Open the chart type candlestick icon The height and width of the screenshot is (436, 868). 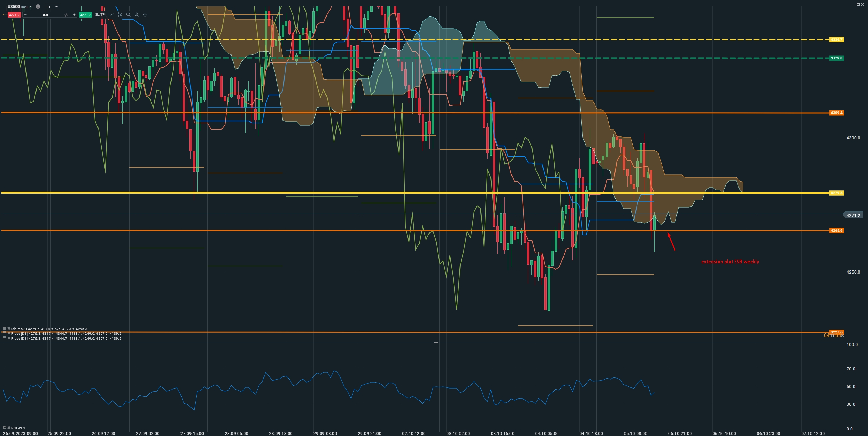click(x=120, y=15)
